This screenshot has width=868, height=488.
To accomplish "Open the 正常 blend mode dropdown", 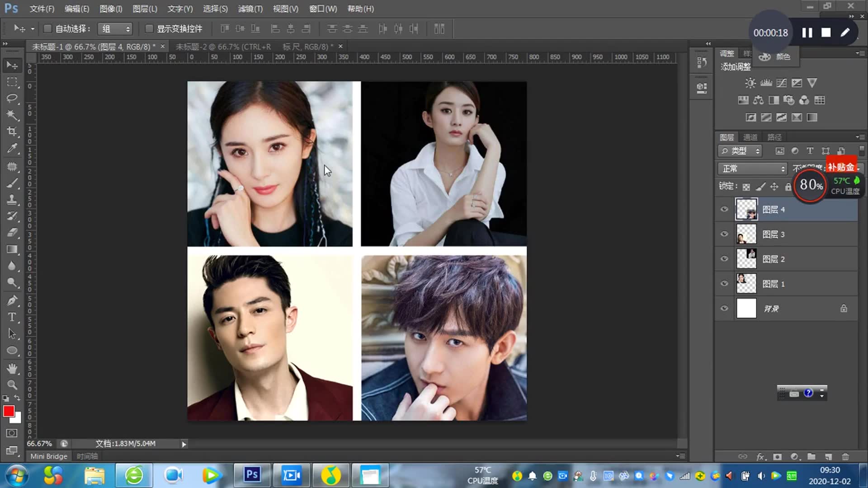I will 752,169.
